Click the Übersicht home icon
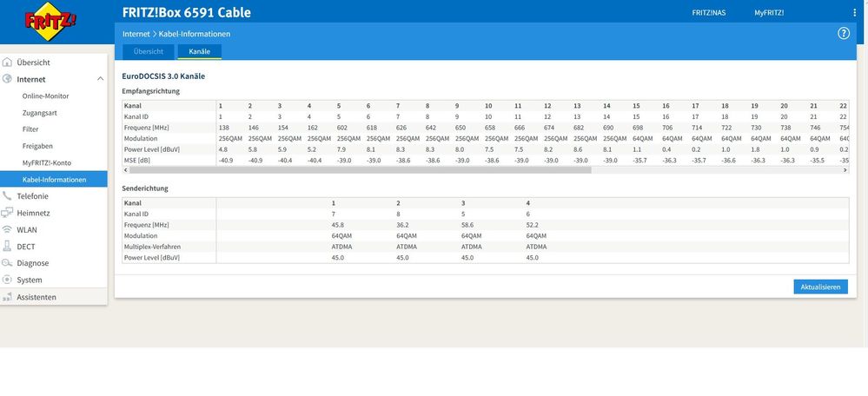The height and width of the screenshot is (396, 868). pos(7,63)
